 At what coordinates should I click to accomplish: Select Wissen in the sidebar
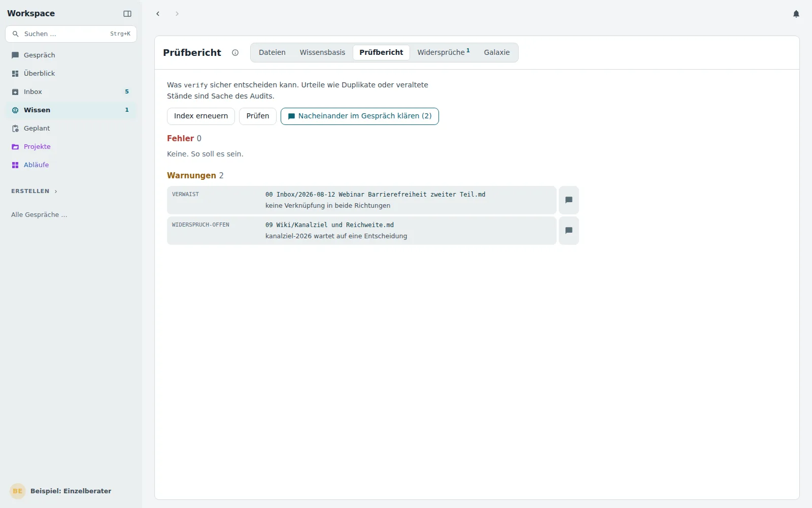(x=71, y=110)
